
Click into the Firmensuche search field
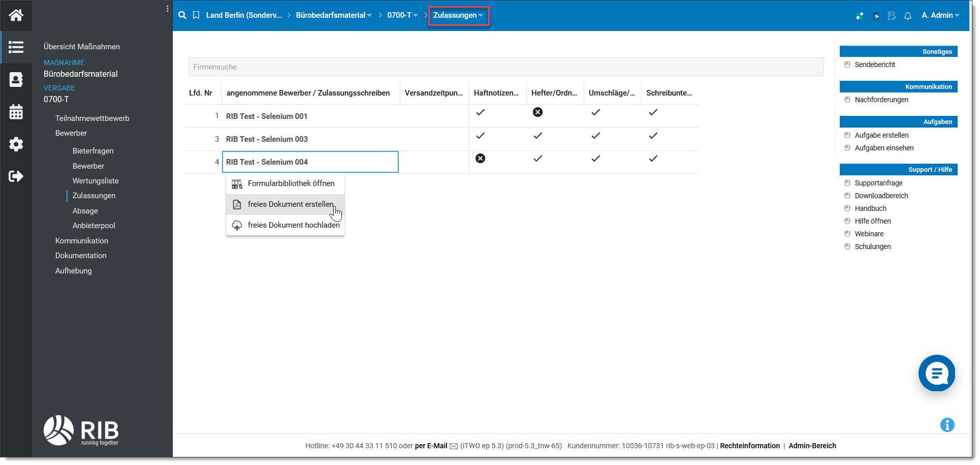pyautogui.click(x=505, y=67)
